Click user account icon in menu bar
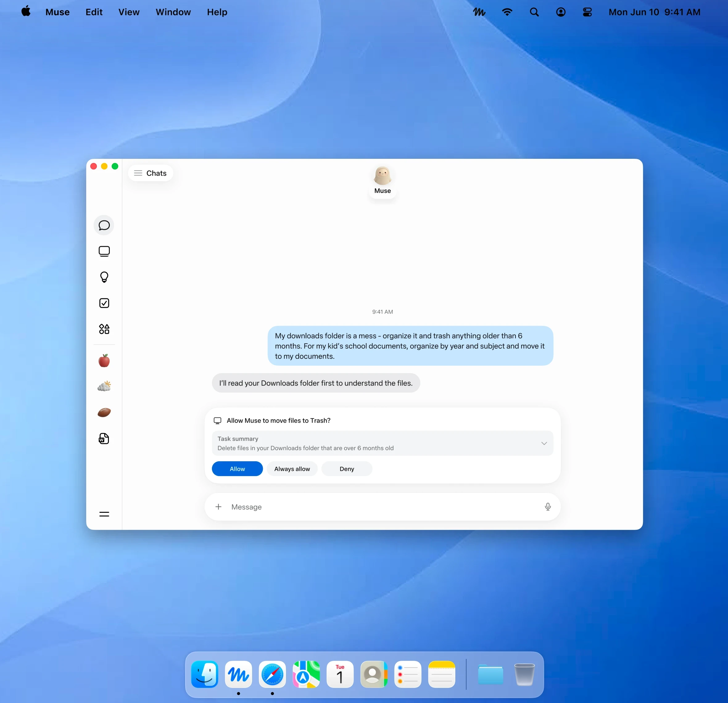Viewport: 728px width, 703px height. [x=561, y=12]
